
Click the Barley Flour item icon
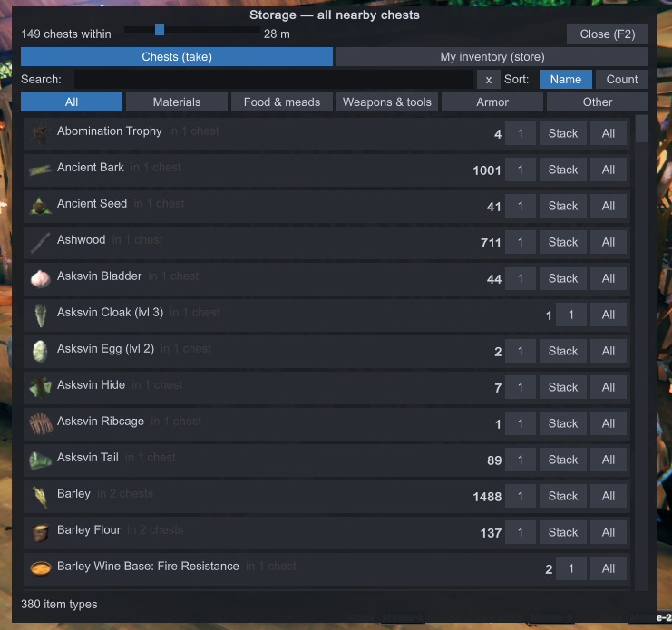coord(41,532)
